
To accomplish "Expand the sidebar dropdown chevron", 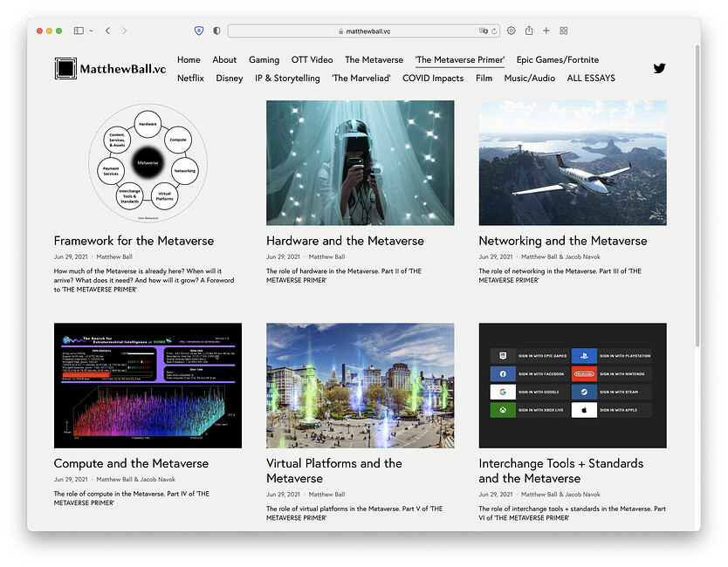I will pos(91,31).
